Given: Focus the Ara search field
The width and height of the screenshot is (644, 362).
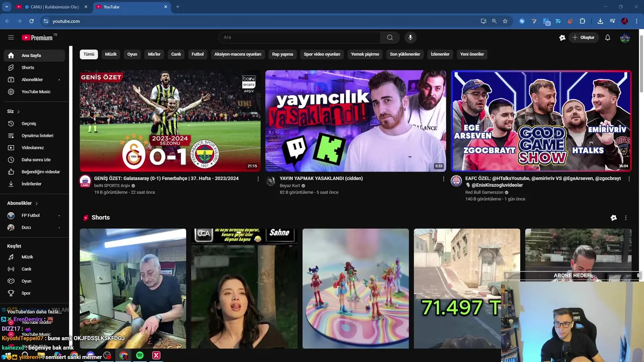Looking at the screenshot, I should click(x=300, y=37).
